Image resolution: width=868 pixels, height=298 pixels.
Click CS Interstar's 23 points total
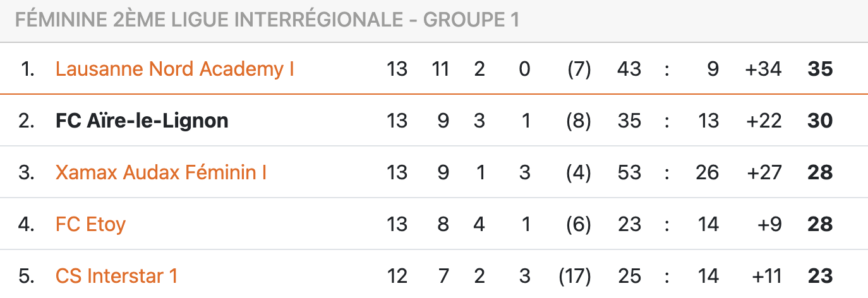pos(820,276)
